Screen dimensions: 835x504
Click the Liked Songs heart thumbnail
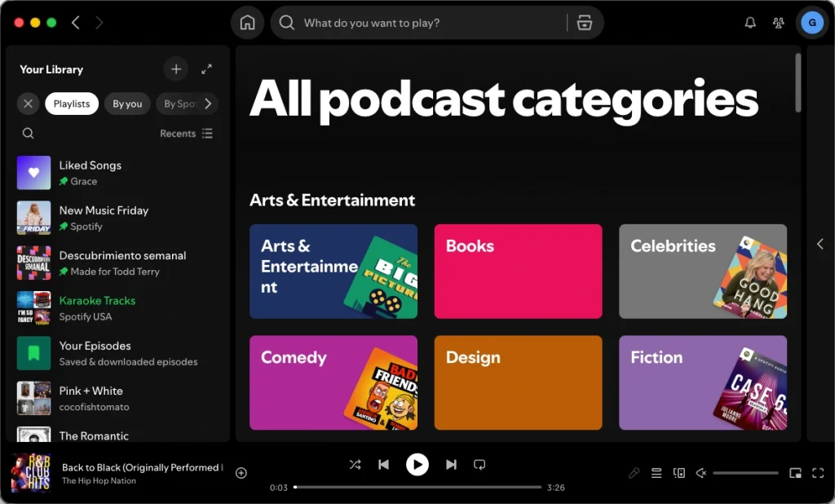33,173
